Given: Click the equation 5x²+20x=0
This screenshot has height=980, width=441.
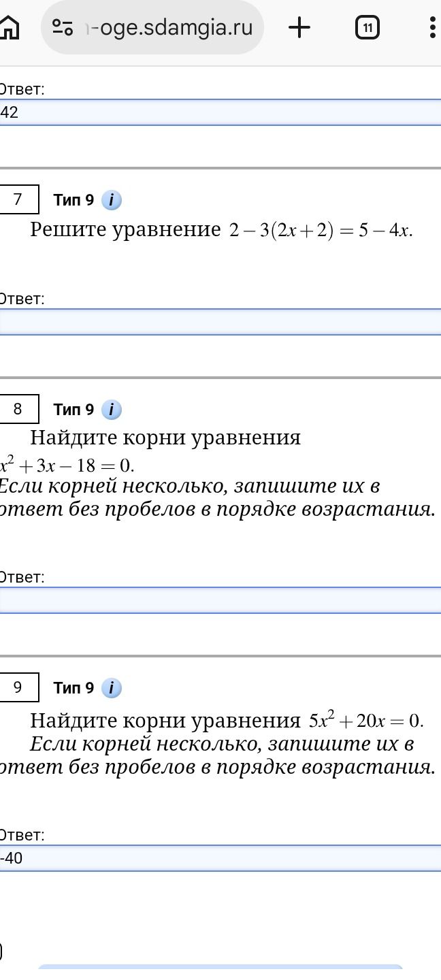Looking at the screenshot, I should click(366, 720).
